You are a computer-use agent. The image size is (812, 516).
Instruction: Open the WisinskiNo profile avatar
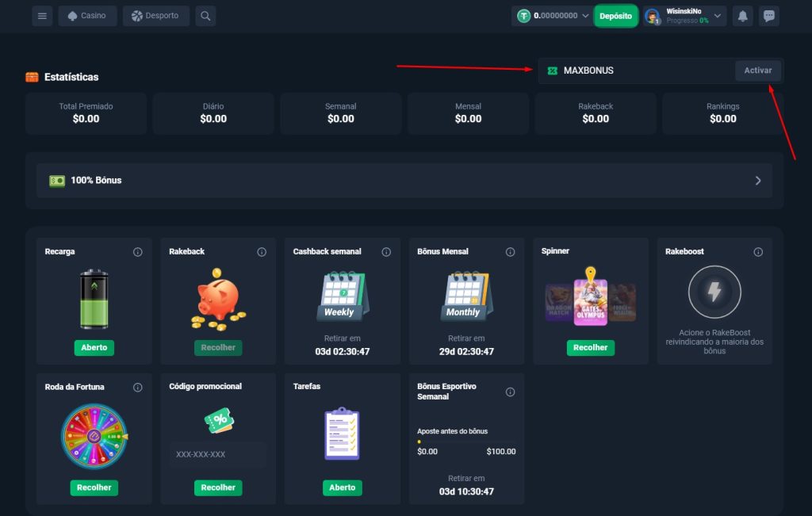(653, 16)
